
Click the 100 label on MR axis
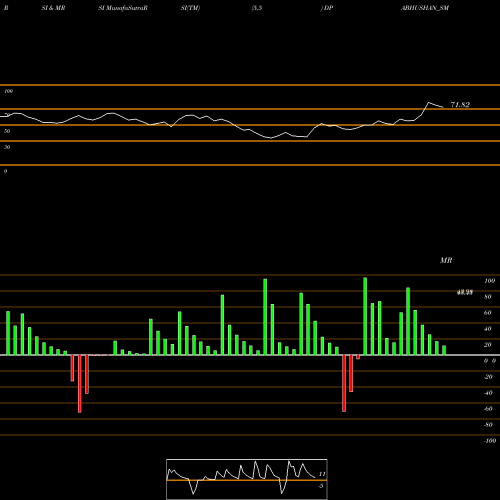(489, 281)
